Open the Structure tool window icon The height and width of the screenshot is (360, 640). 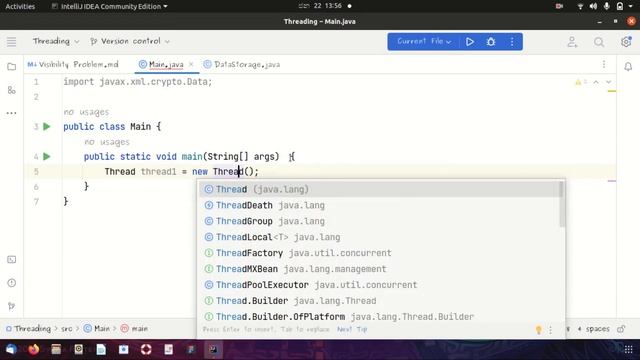tap(11, 90)
